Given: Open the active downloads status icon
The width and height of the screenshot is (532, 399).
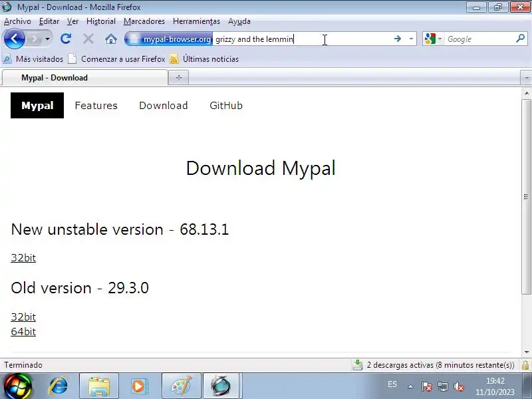Looking at the screenshot, I should point(358,365).
